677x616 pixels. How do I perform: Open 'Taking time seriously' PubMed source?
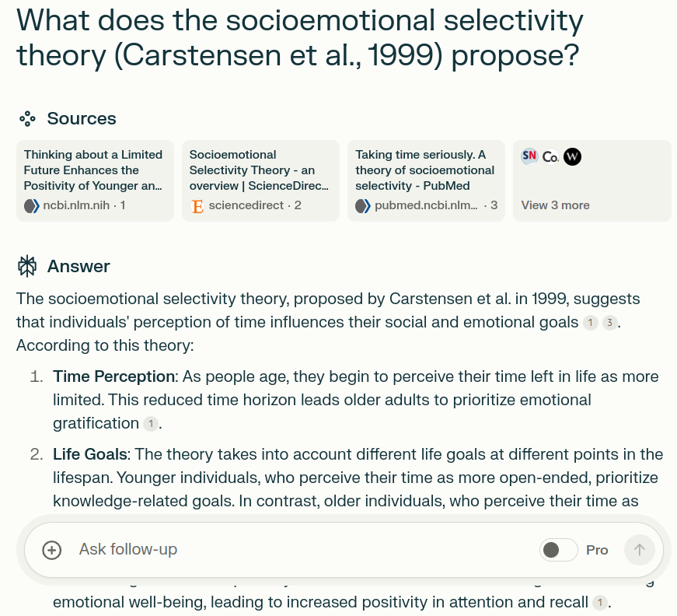coord(426,180)
